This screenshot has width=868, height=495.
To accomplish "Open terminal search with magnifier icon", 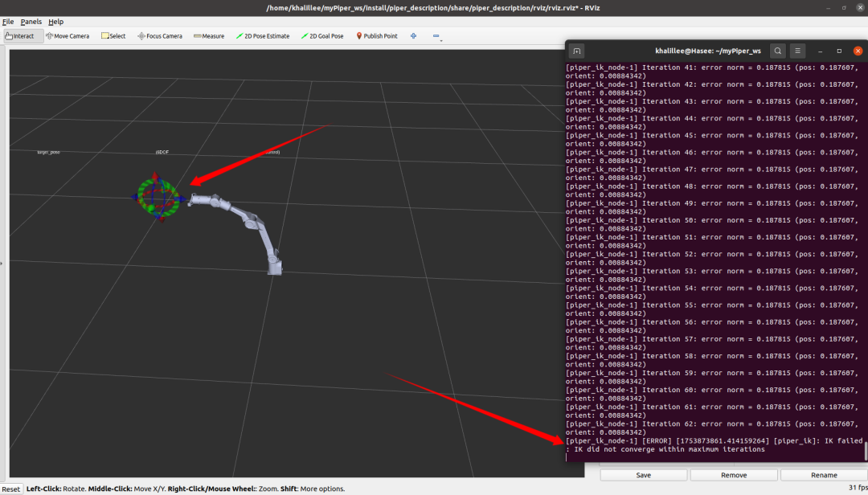I will (778, 51).
